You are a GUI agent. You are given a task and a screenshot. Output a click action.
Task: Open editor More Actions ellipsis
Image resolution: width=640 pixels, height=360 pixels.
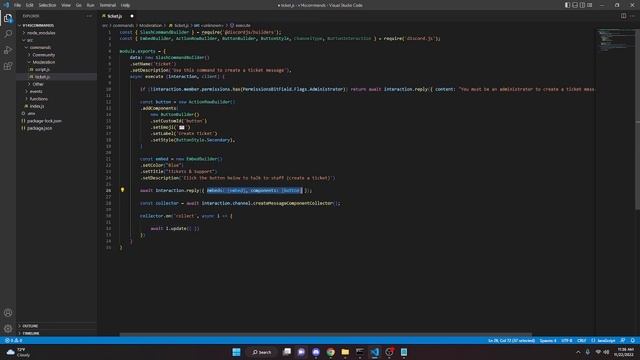(x=632, y=16)
